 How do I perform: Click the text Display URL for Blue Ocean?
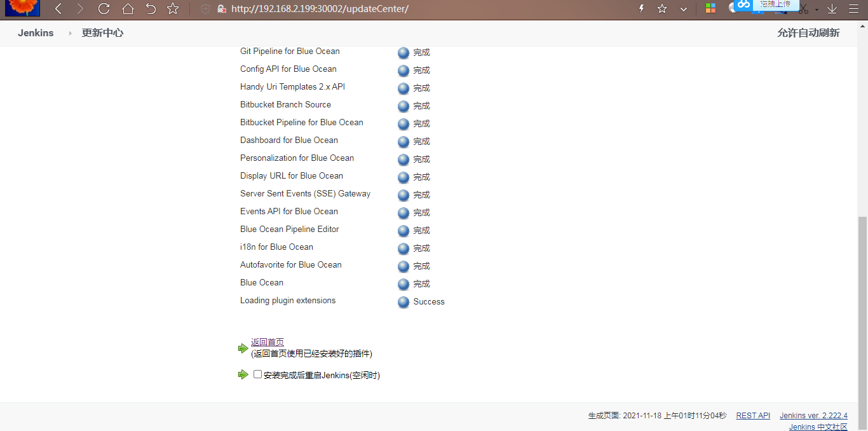point(292,176)
